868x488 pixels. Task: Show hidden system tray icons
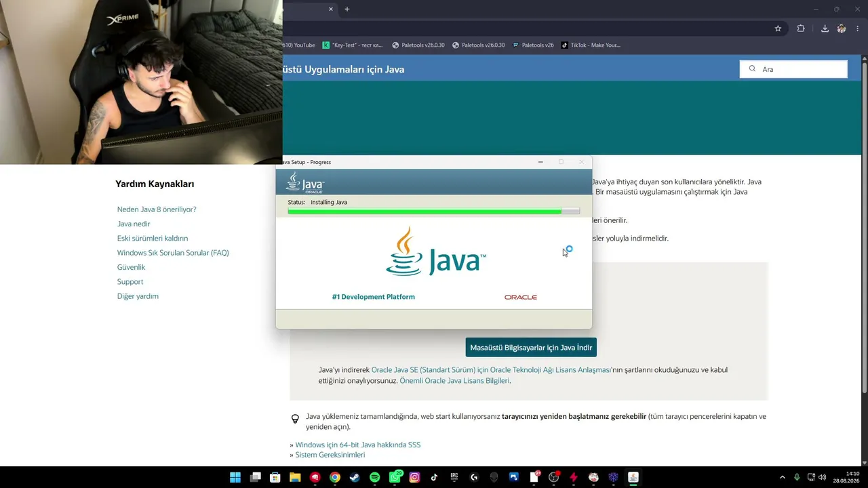(x=782, y=477)
